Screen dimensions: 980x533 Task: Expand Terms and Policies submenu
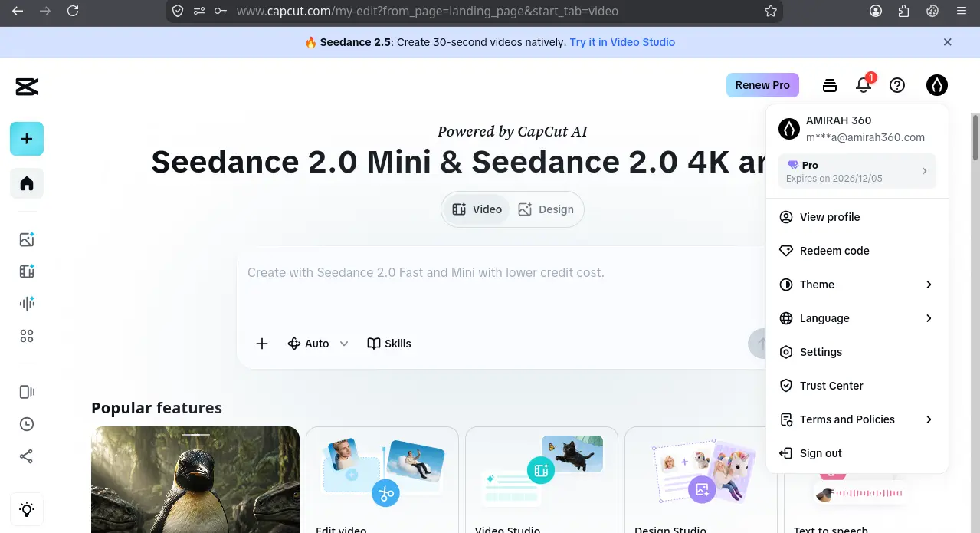(857, 419)
